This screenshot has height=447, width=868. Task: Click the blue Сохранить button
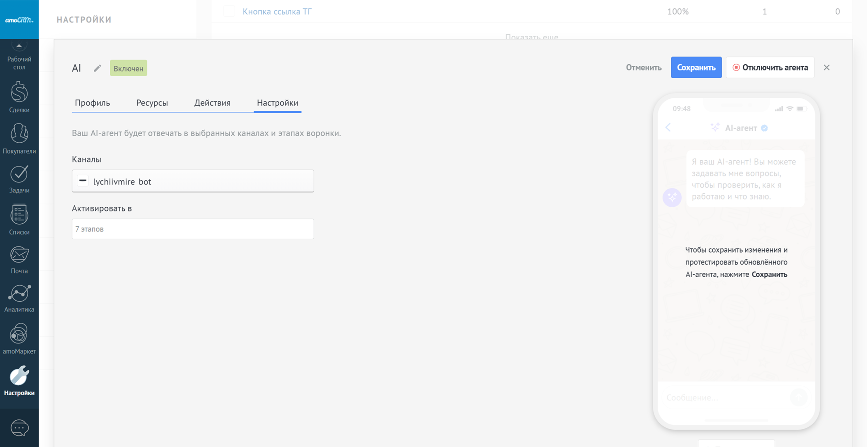(696, 67)
